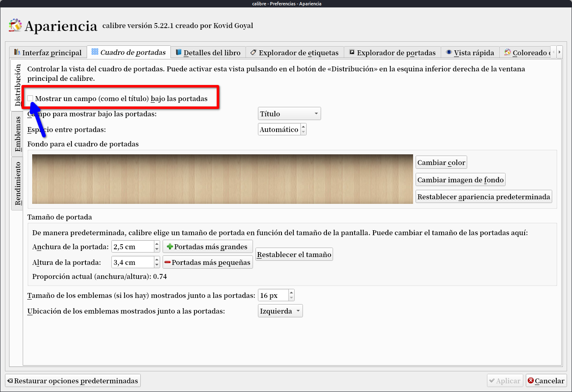Click the wood background preview image
The width and height of the screenshot is (572, 392).
point(222,179)
